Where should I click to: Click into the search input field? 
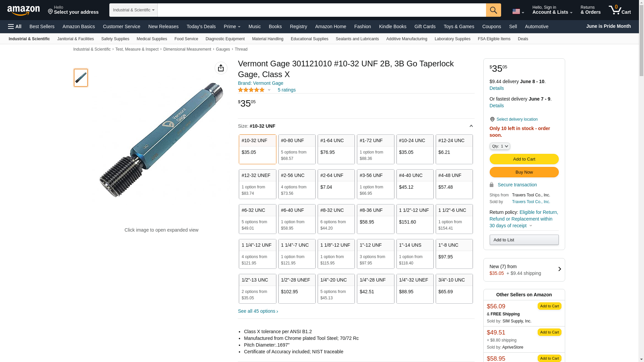321,10
